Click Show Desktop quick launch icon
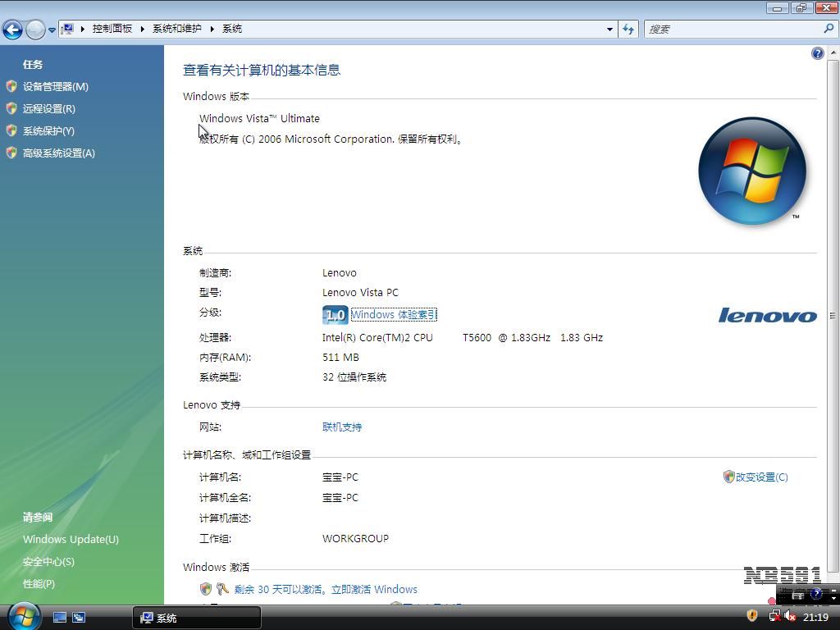The image size is (840, 630). (60, 617)
